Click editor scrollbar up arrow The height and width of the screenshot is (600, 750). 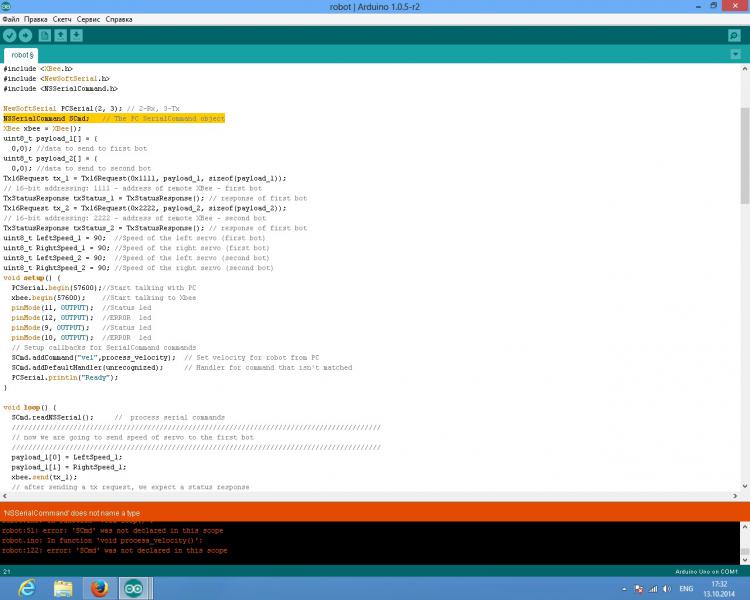tap(745, 69)
